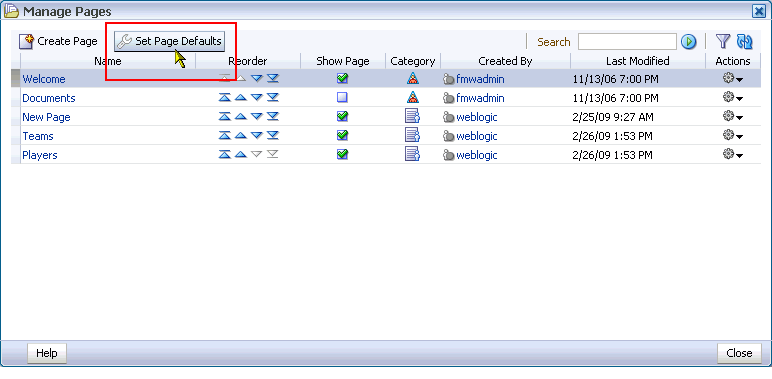Focus the Search input field
This screenshot has width=772, height=379.
(627, 42)
